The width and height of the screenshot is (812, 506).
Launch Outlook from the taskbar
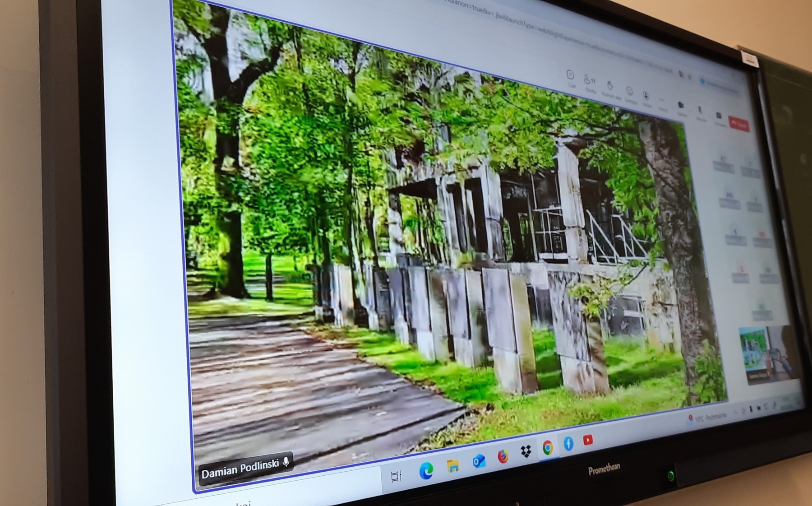(479, 461)
